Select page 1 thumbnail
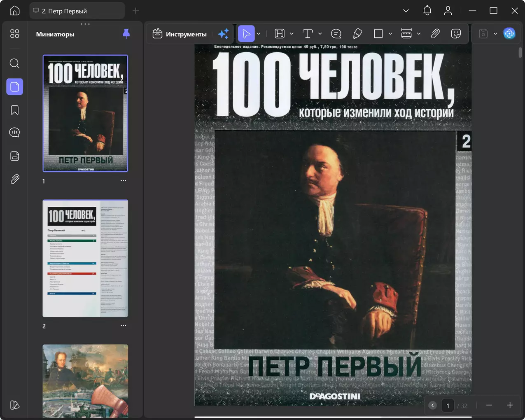 click(x=85, y=113)
